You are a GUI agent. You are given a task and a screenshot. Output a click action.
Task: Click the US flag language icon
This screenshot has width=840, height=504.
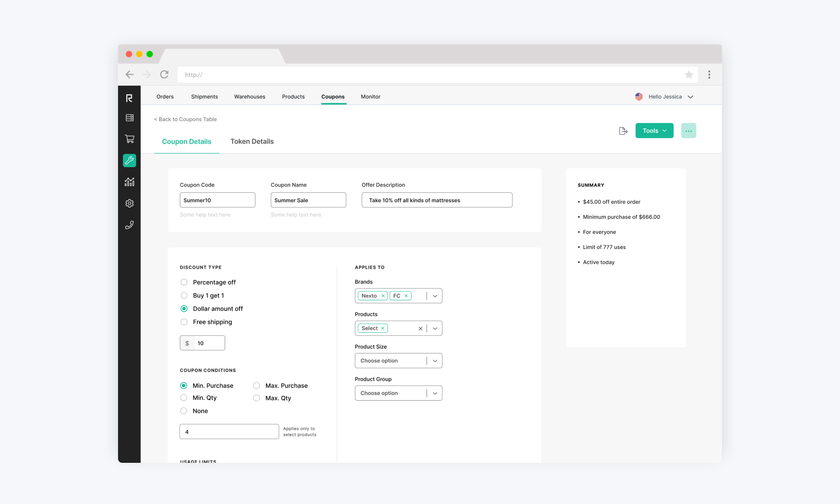(639, 97)
